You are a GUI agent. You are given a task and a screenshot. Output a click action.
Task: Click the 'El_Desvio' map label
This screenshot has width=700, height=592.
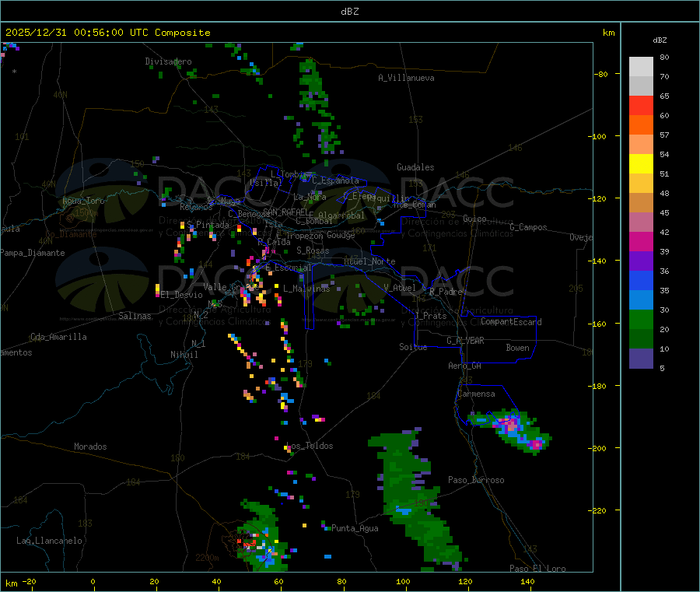182,295
